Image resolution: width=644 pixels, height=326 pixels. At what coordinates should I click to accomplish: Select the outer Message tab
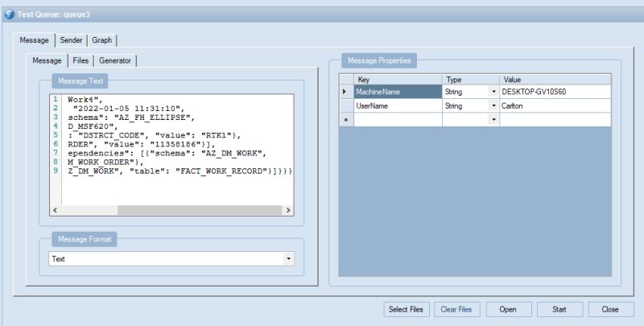[34, 40]
